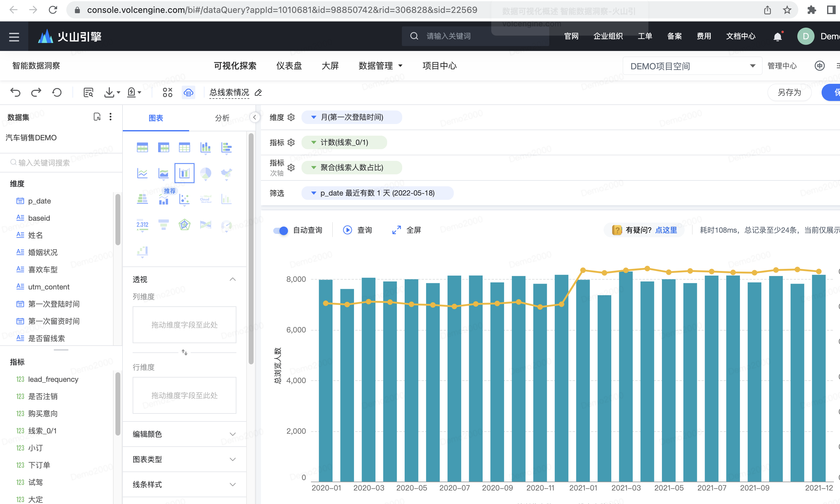Image resolution: width=840 pixels, height=504 pixels.
Task: Open 文档中心 in the top bar
Action: point(741,36)
